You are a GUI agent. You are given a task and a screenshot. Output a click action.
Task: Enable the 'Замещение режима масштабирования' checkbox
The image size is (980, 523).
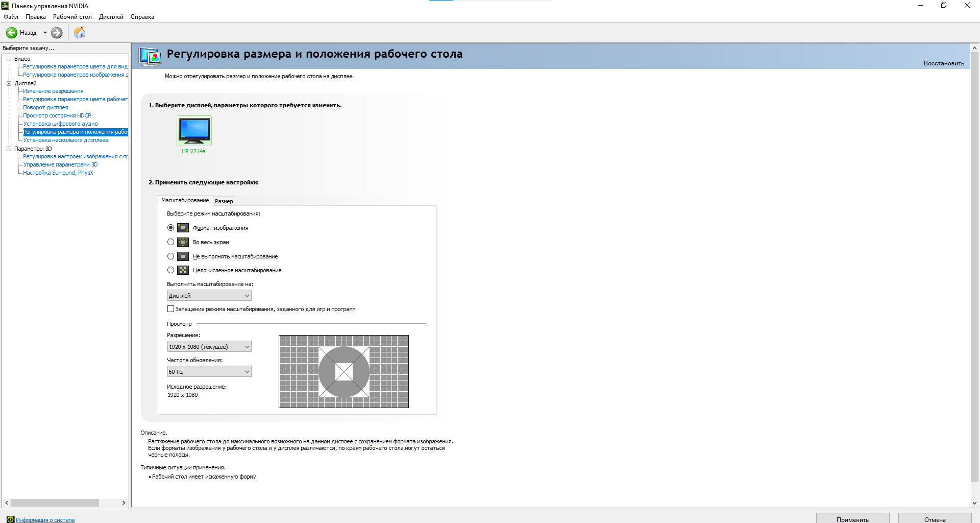click(170, 309)
